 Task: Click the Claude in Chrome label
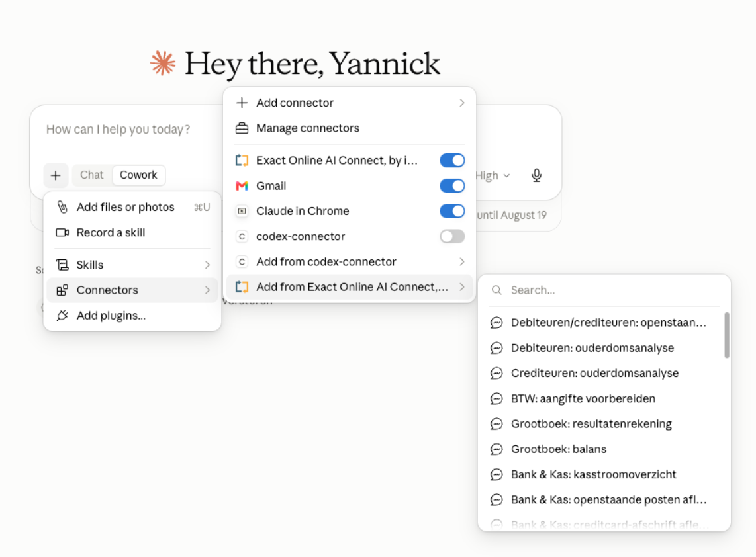303,211
